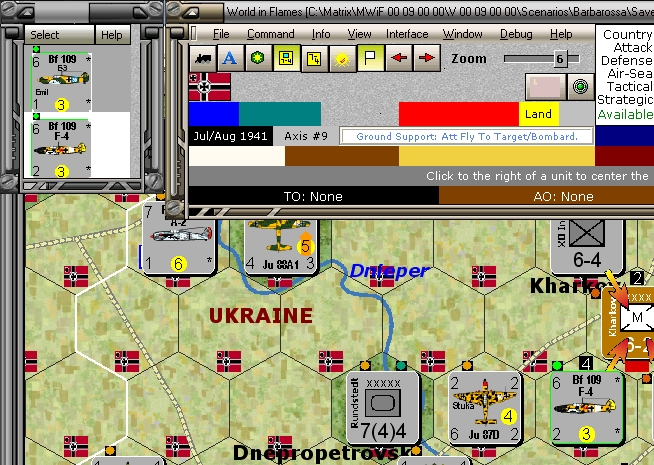This screenshot has width=654, height=465.
Task: Click the up-arrow button left of title bar
Action: (192, 12)
